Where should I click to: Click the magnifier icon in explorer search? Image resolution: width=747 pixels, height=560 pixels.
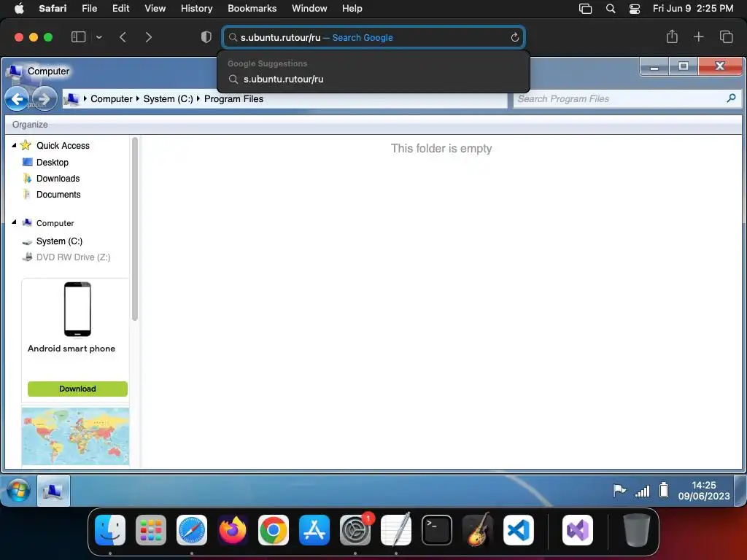[731, 98]
